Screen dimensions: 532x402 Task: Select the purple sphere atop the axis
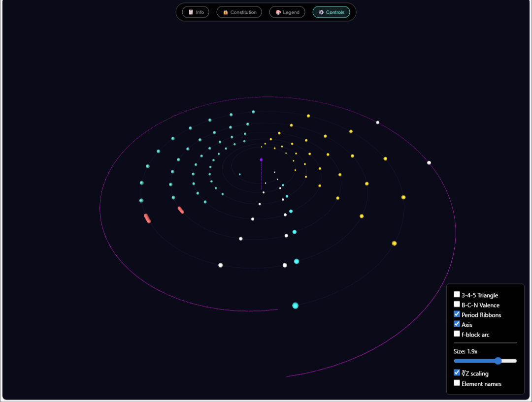pyautogui.click(x=261, y=160)
